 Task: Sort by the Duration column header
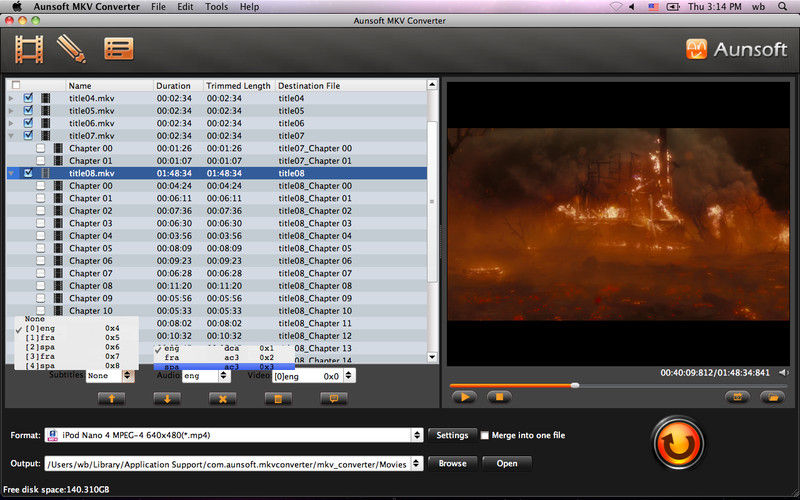[x=178, y=85]
